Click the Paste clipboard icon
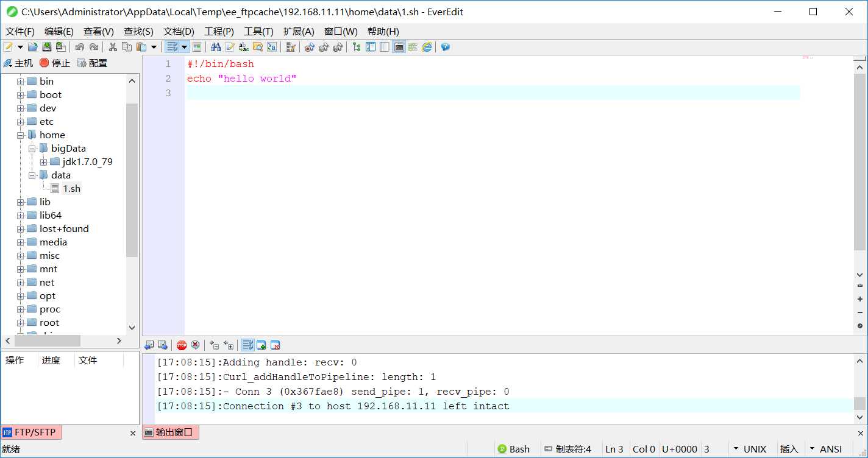Viewport: 868px width, 458px height. [141, 47]
